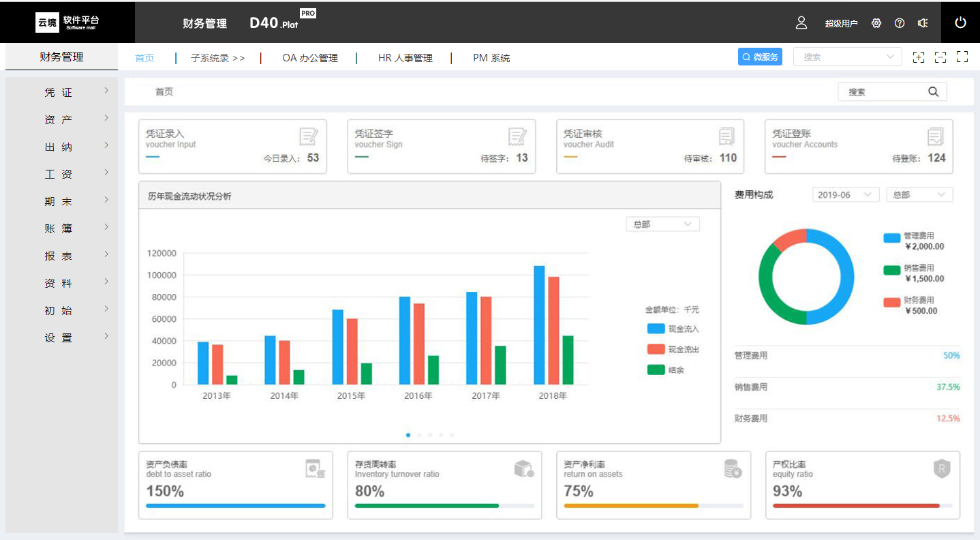The height and width of the screenshot is (540, 980).
Task: Mute notifications via speaker icon
Action: [923, 23]
